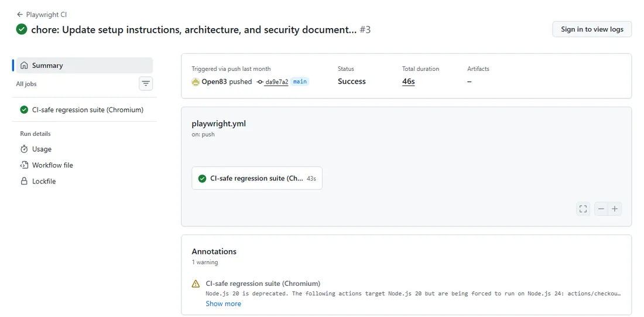The width and height of the screenshot is (644, 317).
Task: Click the 'Run details' heading
Action: point(35,134)
